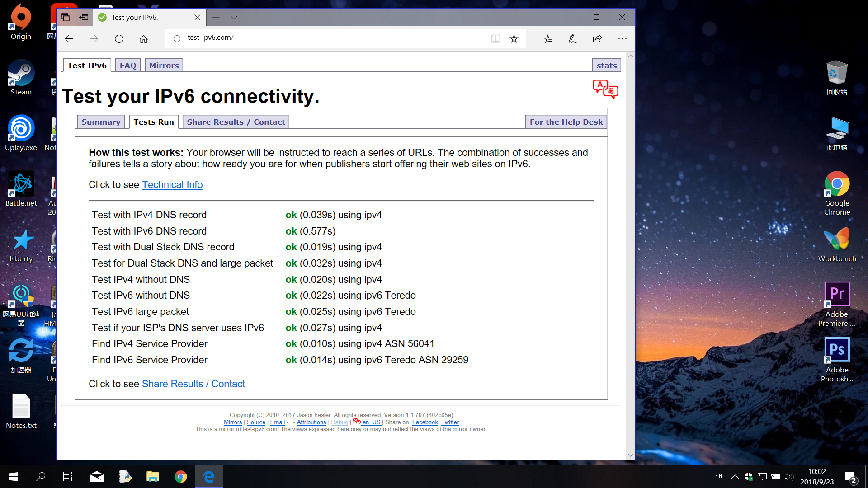The height and width of the screenshot is (488, 868).
Task: Open Google Chrome from the taskbar
Action: pos(181,477)
